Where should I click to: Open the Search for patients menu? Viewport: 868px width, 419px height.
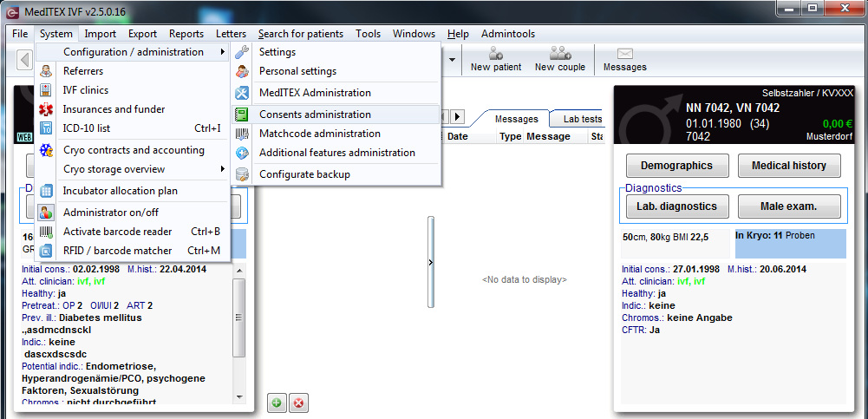(x=301, y=34)
